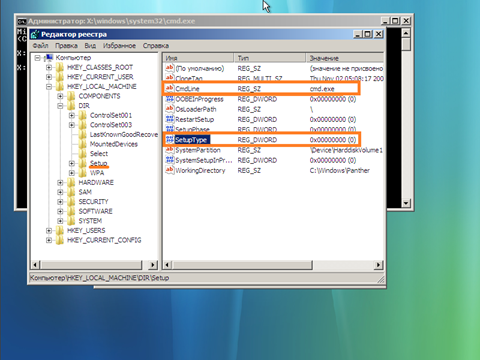Expand the HARDWARE key
This screenshot has height=360, width=480.
[60, 183]
